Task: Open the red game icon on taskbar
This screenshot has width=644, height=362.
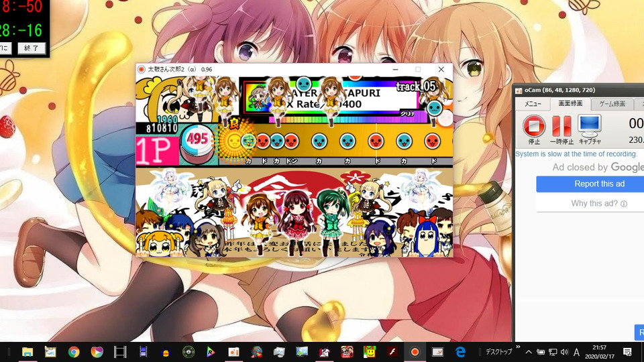Action: click(x=347, y=352)
